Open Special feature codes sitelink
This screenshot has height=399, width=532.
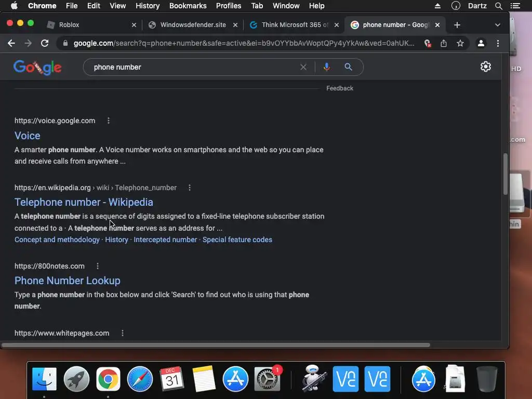click(237, 240)
